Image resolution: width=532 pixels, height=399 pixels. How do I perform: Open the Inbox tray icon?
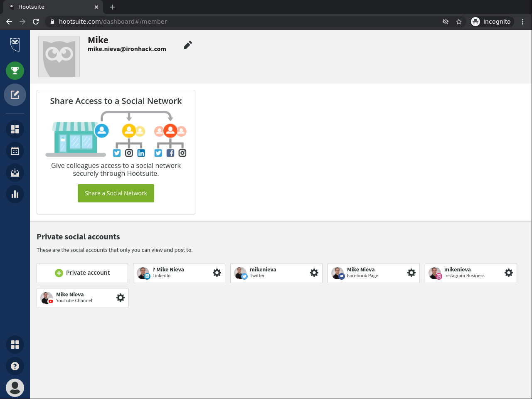click(x=15, y=172)
